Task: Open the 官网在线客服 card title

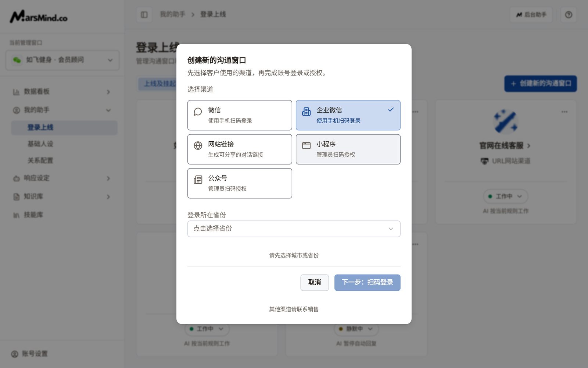Action: click(505, 146)
